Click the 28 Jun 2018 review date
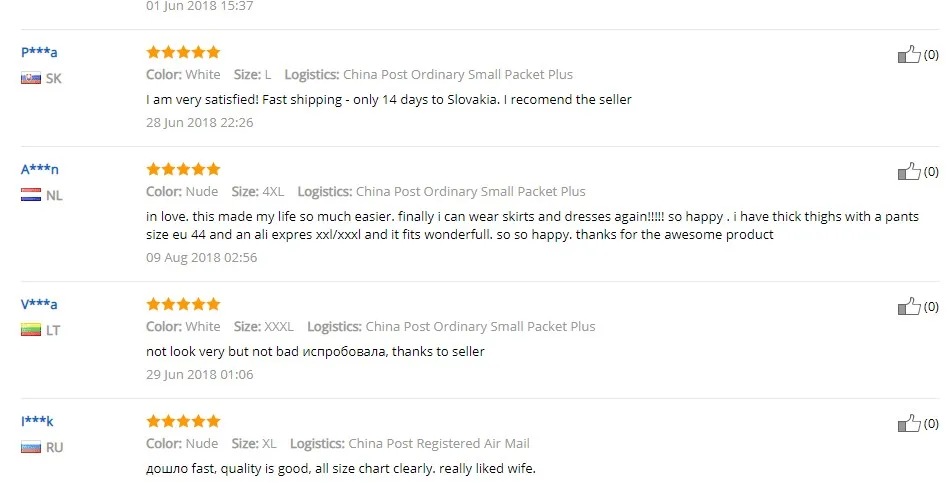The height and width of the screenshot is (483, 950). [199, 122]
